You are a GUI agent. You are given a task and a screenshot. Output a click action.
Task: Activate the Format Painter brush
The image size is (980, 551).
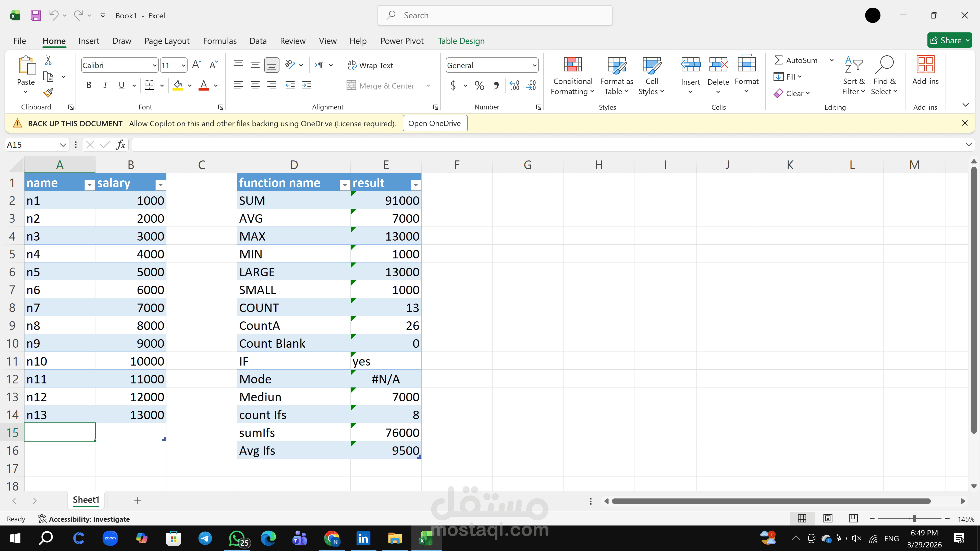[48, 92]
